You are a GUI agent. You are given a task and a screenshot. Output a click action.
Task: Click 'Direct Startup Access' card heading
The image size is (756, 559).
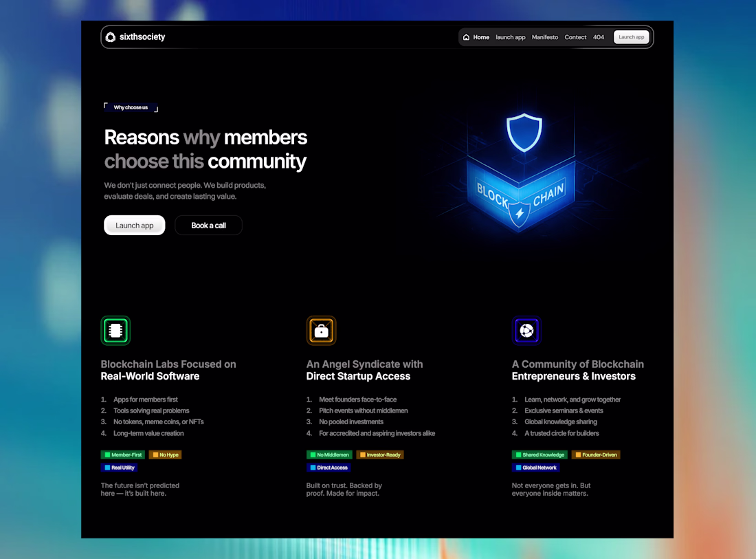[x=358, y=376]
